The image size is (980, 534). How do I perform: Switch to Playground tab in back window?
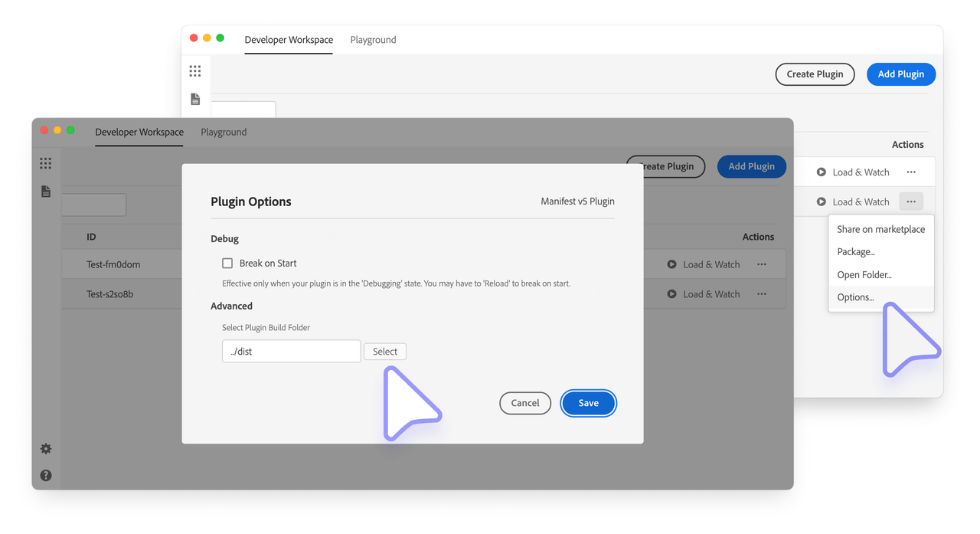[x=373, y=40]
